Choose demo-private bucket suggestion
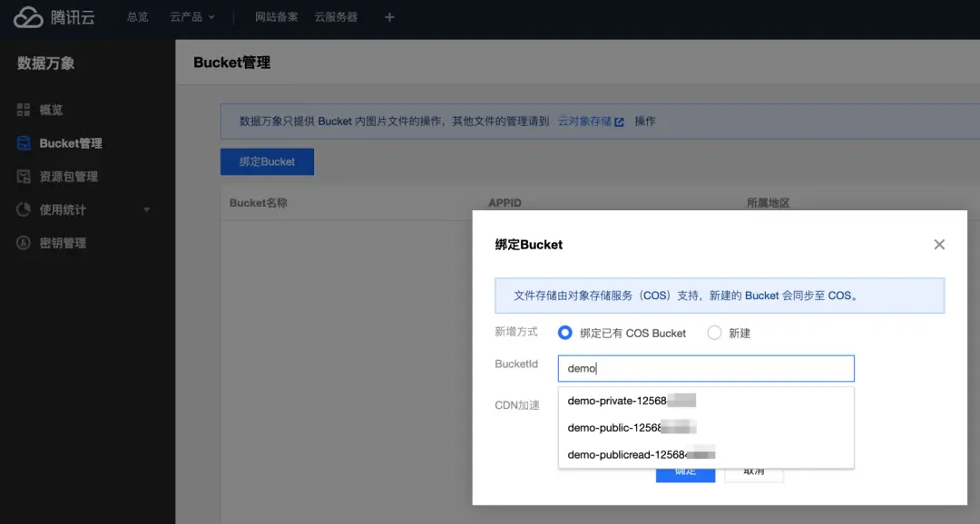Viewport: 980px width, 524px height. coord(706,401)
